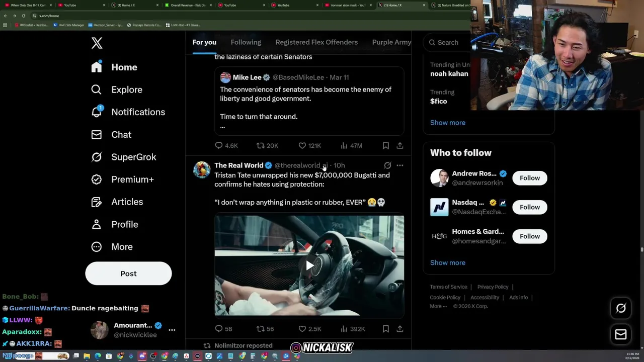644x362 pixels.
Task: Click noah kahan trending topic
Action: 449,73
